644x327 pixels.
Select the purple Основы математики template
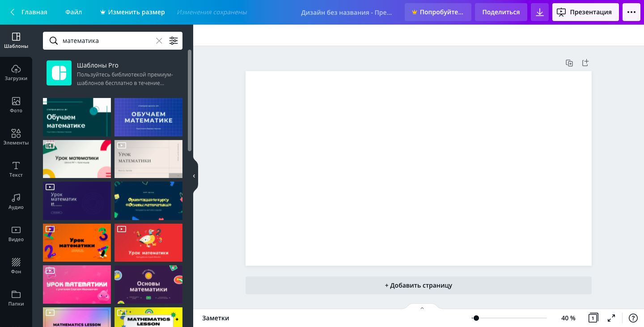tap(148, 285)
